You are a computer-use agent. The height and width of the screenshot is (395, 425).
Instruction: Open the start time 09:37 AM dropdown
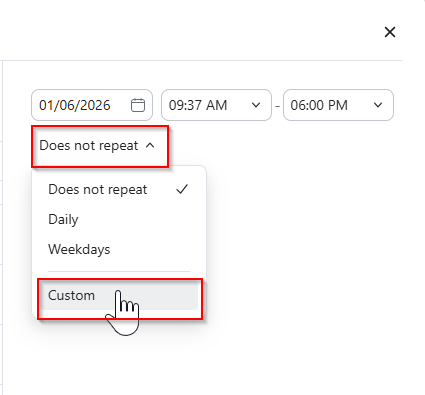click(x=216, y=105)
